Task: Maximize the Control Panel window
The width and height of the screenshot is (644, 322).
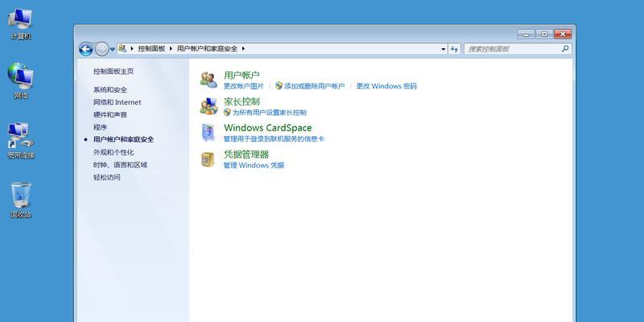Action: [544, 34]
